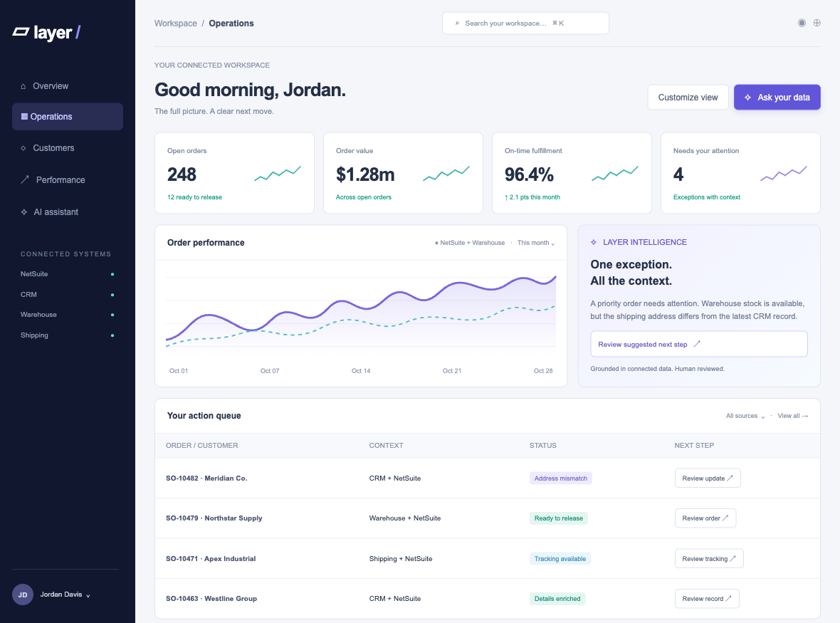The height and width of the screenshot is (623, 840).
Task: Click Review suggested next step
Action: click(x=698, y=344)
